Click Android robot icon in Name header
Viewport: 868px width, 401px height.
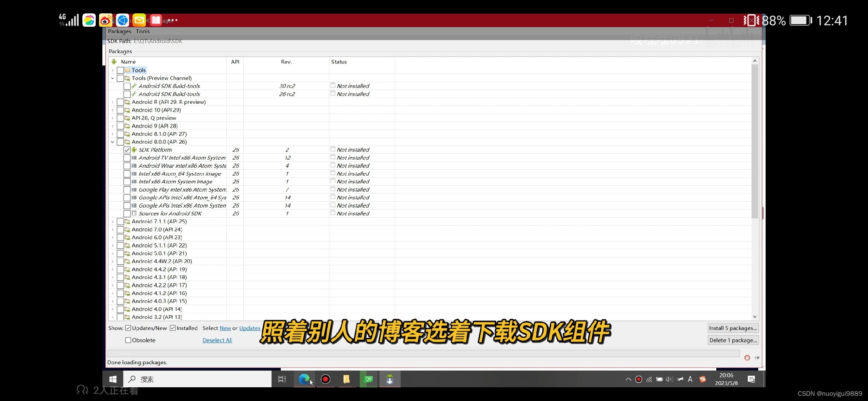coord(114,62)
